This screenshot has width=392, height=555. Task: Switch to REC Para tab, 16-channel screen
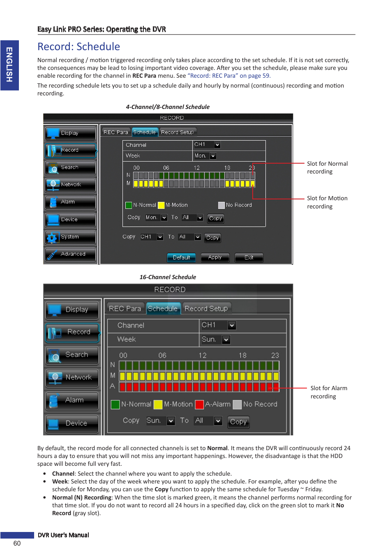(x=125, y=309)
